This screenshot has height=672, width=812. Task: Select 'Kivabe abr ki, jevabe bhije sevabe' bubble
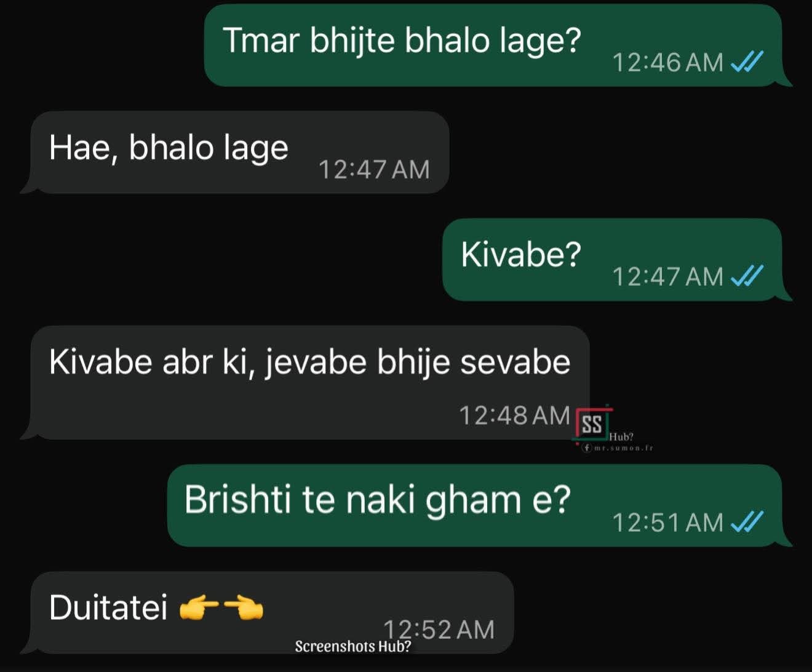pos(310,382)
